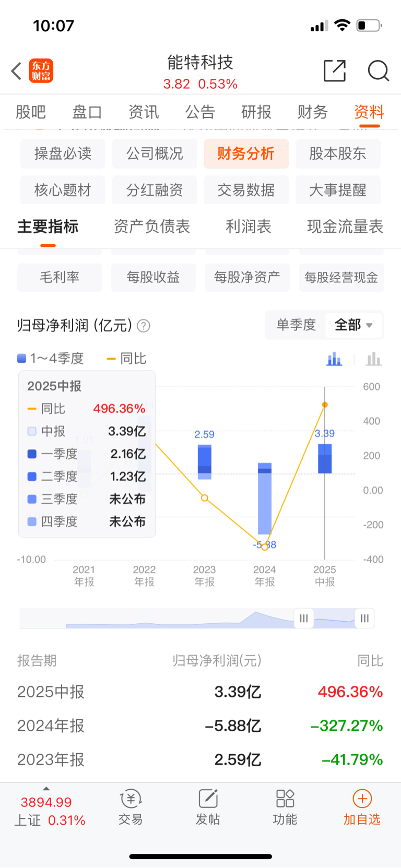Open the 交易数据 section

246,190
